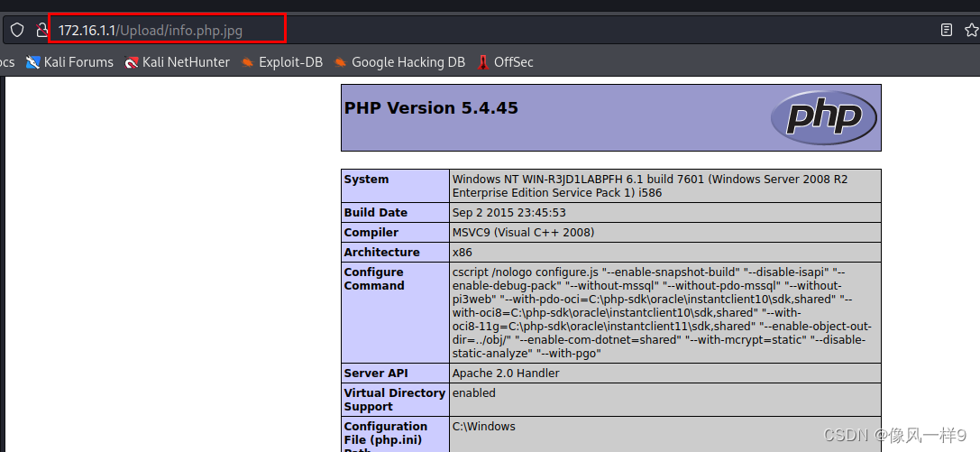Click the Configuration File (php.ini) label
The height and width of the screenshot is (452, 980).
(x=386, y=436)
